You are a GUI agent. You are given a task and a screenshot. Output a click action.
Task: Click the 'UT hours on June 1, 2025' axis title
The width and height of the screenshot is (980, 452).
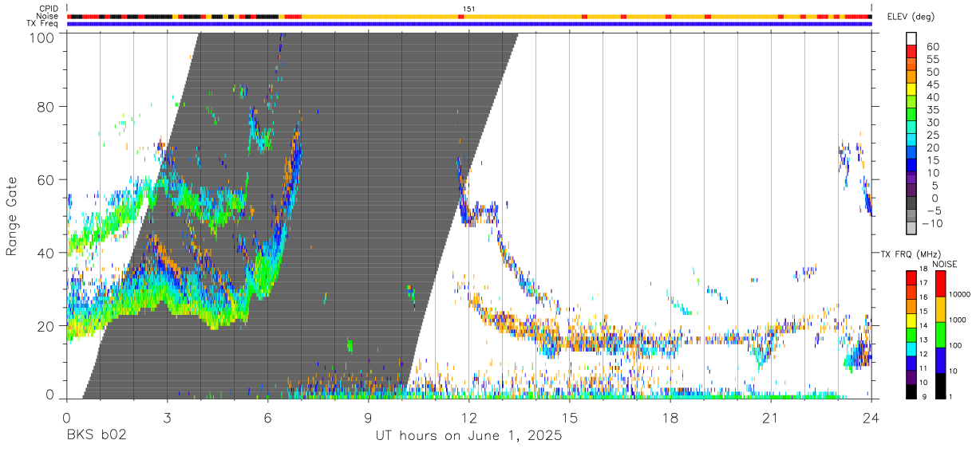(x=469, y=436)
